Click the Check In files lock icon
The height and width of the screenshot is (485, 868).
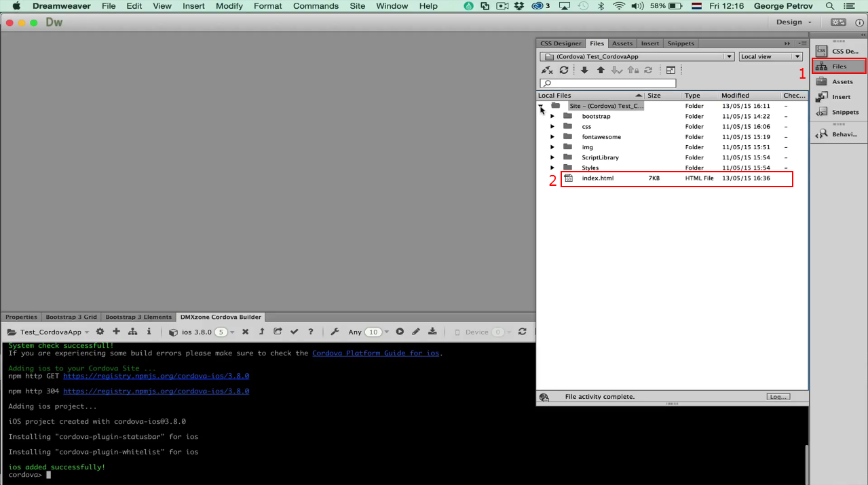(x=633, y=70)
